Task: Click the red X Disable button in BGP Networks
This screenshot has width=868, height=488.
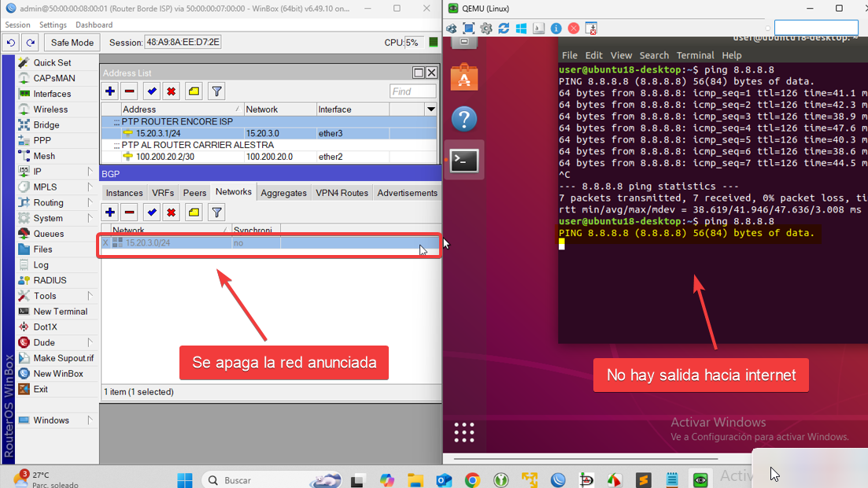Action: click(171, 212)
